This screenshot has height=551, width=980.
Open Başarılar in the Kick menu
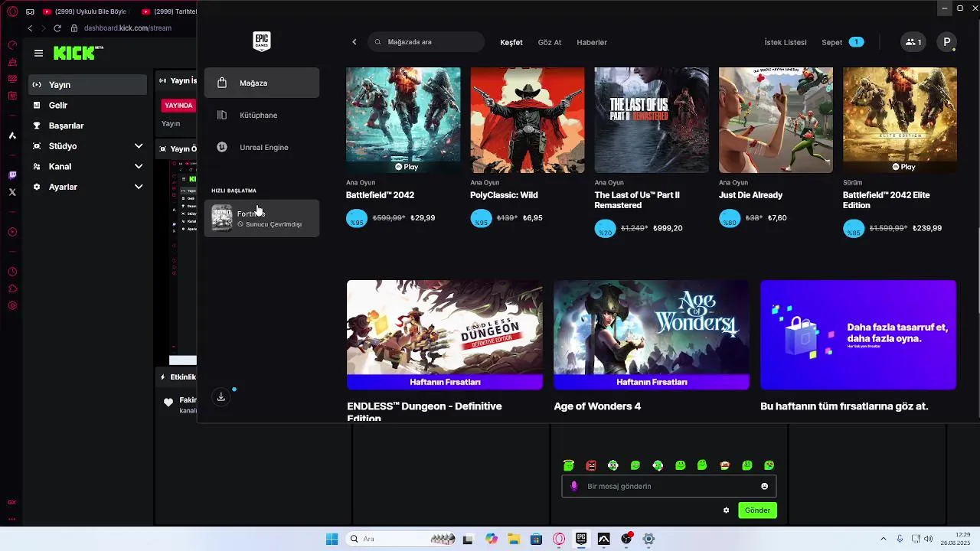[x=88, y=126]
